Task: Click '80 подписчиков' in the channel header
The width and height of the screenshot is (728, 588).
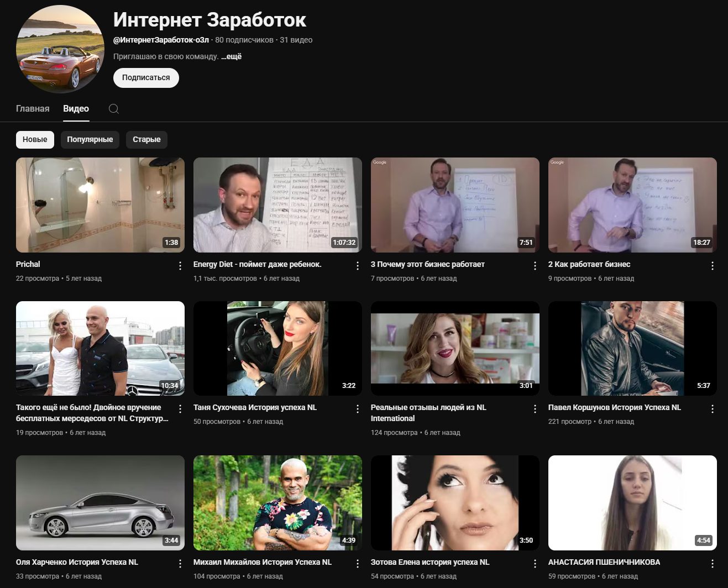Action: (x=244, y=40)
